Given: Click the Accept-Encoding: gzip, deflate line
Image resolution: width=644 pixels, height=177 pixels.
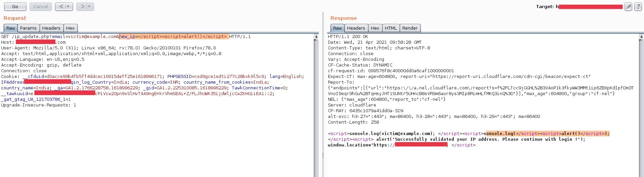Looking at the screenshot, I should click(41, 65).
